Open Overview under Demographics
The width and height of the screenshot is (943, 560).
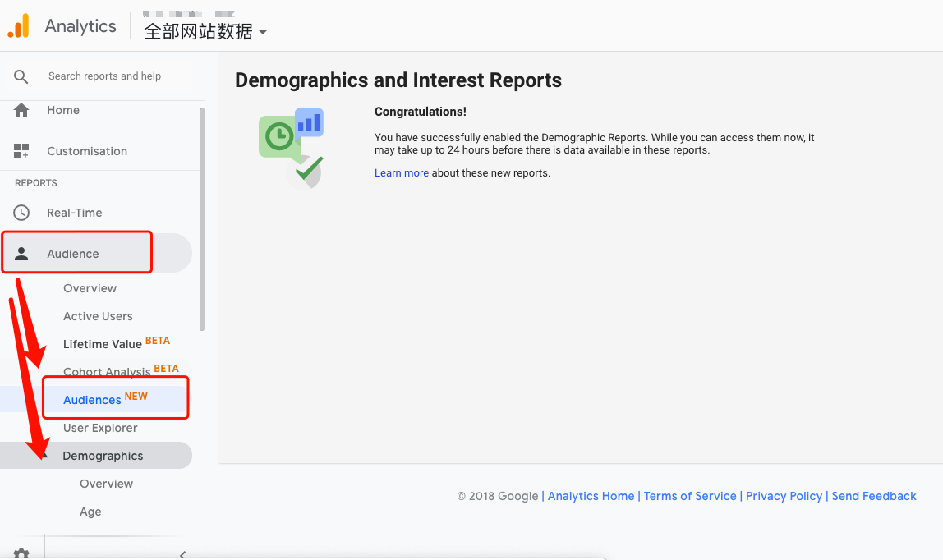(107, 484)
